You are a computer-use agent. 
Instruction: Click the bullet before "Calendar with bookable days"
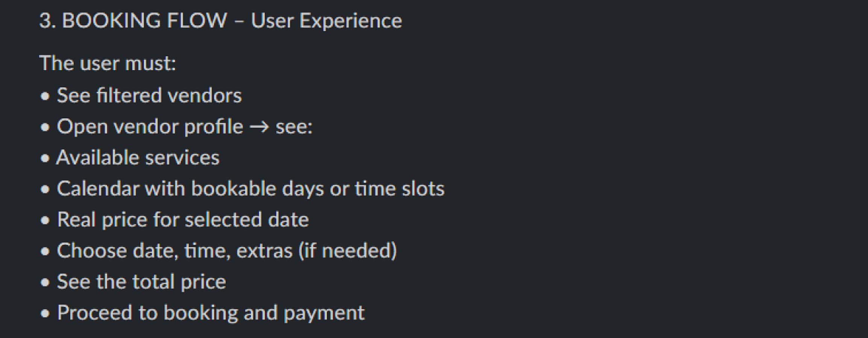click(45, 189)
